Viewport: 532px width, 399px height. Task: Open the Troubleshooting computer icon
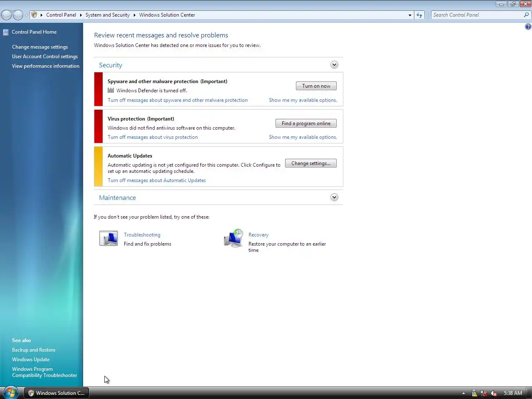pyautogui.click(x=108, y=239)
